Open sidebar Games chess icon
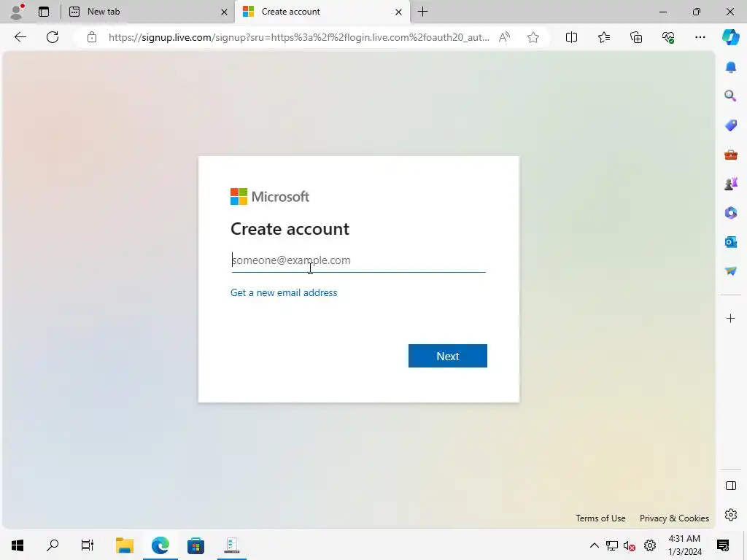 coord(731,184)
